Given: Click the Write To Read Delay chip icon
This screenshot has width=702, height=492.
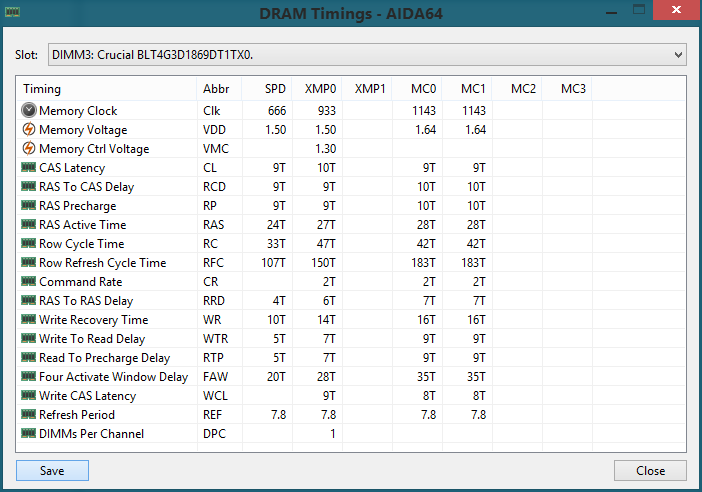Looking at the screenshot, I should pyautogui.click(x=29, y=338).
